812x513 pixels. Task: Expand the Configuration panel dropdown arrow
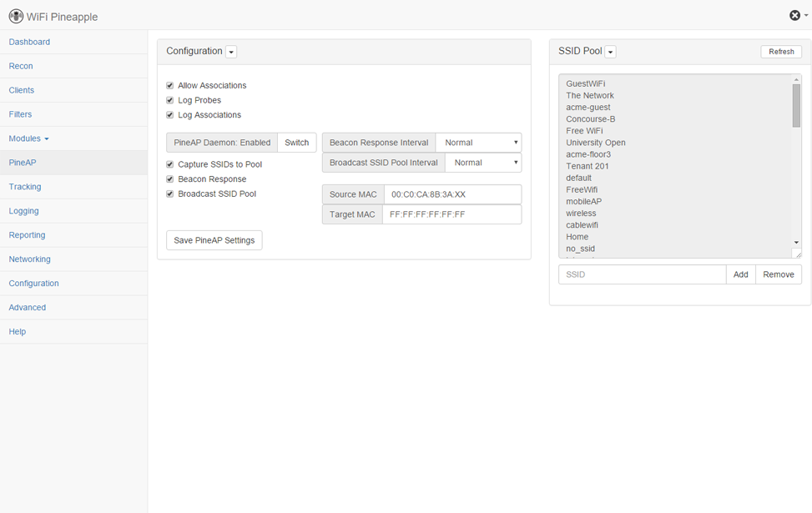231,52
